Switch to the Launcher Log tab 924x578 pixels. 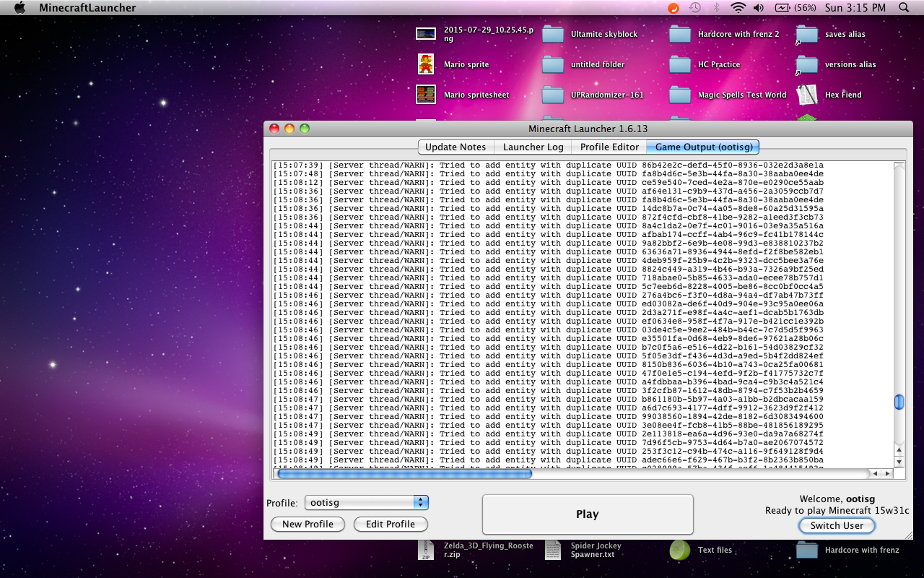533,147
